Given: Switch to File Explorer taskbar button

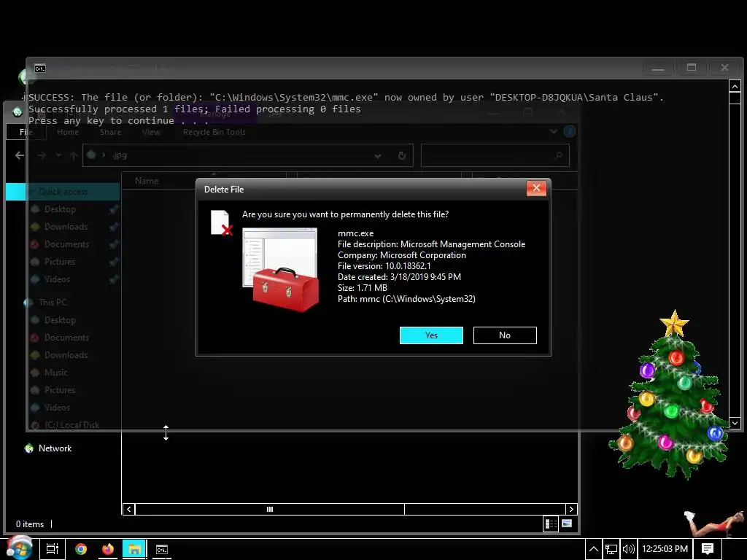Looking at the screenshot, I should [134, 549].
